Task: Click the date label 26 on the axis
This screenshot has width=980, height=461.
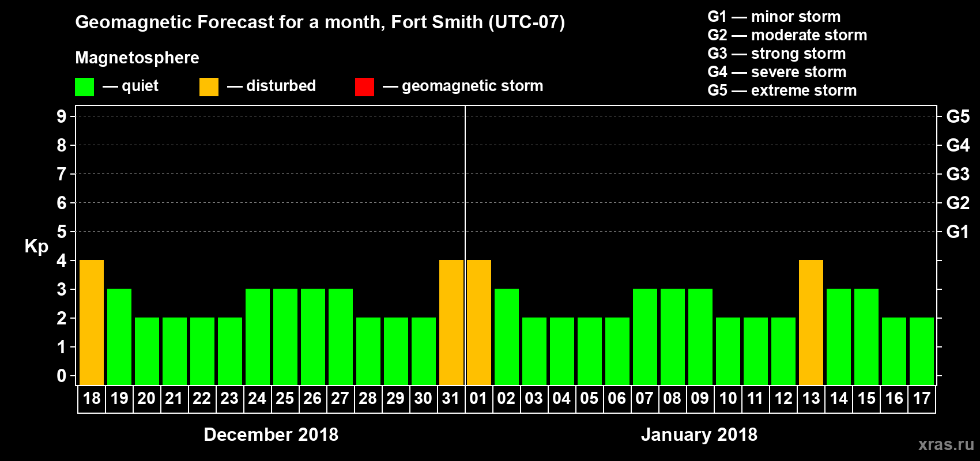Action: click(x=312, y=399)
